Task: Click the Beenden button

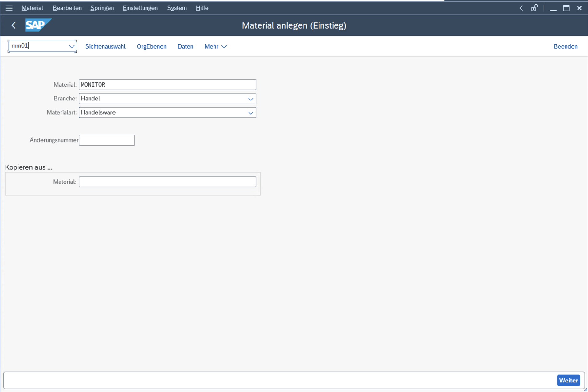Action: (x=565, y=46)
